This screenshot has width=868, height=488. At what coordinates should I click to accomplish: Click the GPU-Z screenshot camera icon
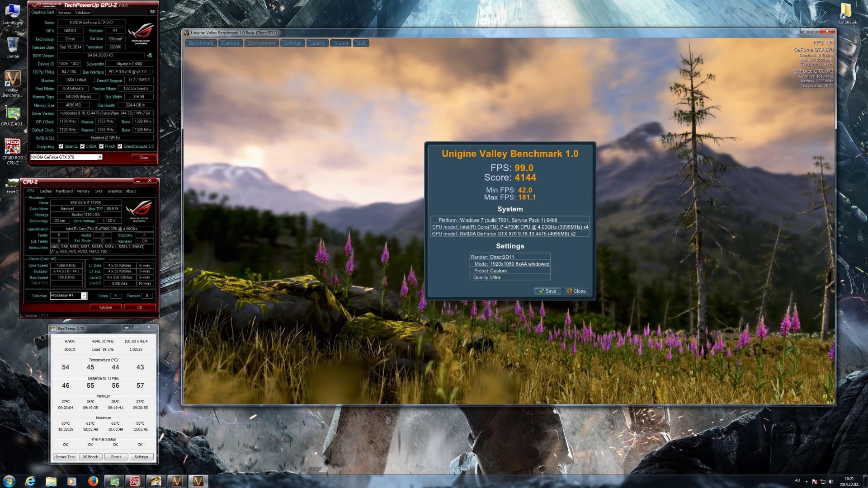(152, 12)
